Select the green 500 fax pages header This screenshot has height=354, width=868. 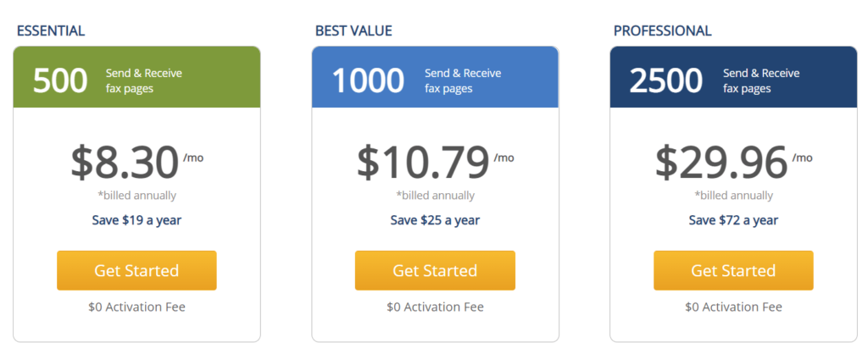point(136,77)
